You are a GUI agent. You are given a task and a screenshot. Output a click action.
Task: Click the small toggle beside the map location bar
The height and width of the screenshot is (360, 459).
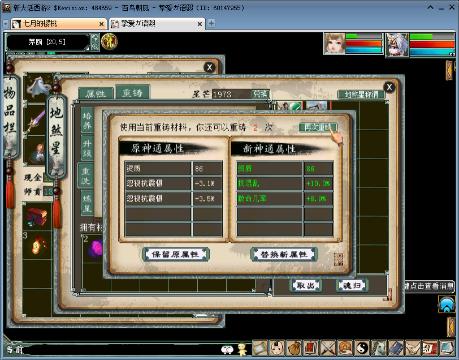(x=95, y=42)
